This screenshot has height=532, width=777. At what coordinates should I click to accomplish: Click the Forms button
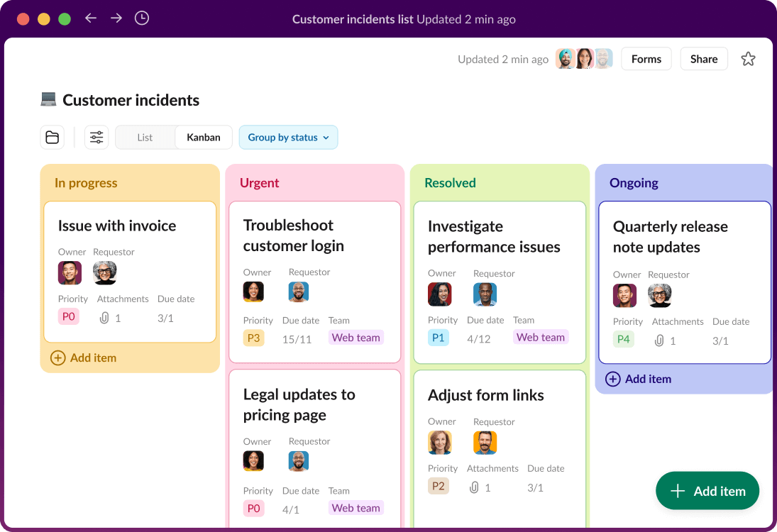[x=646, y=59]
